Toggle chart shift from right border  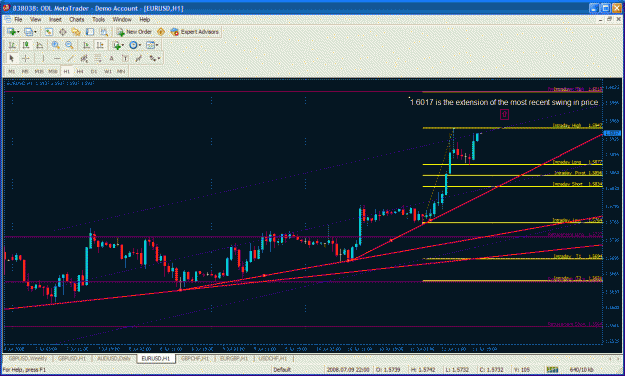(100, 45)
